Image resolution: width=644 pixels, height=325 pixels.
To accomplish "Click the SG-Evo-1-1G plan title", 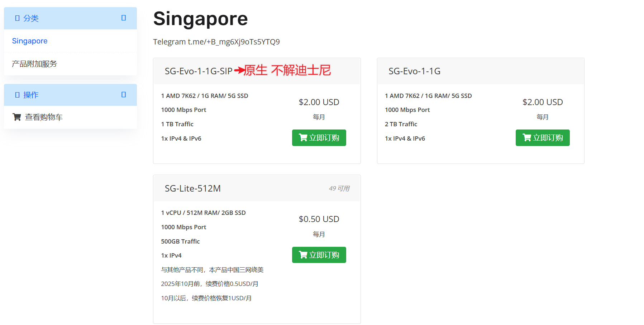I will (414, 71).
